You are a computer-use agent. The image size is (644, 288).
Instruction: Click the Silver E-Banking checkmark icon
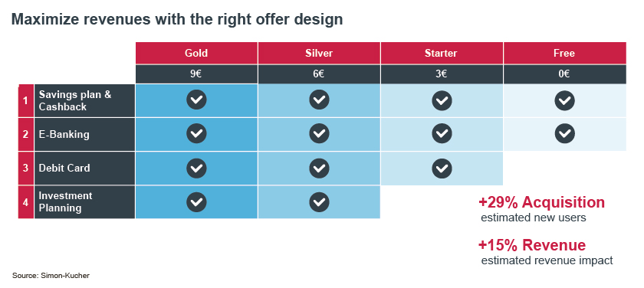click(x=319, y=134)
